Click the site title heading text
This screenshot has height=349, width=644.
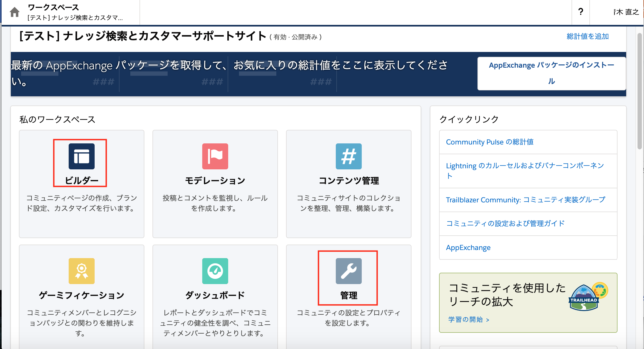point(143,36)
